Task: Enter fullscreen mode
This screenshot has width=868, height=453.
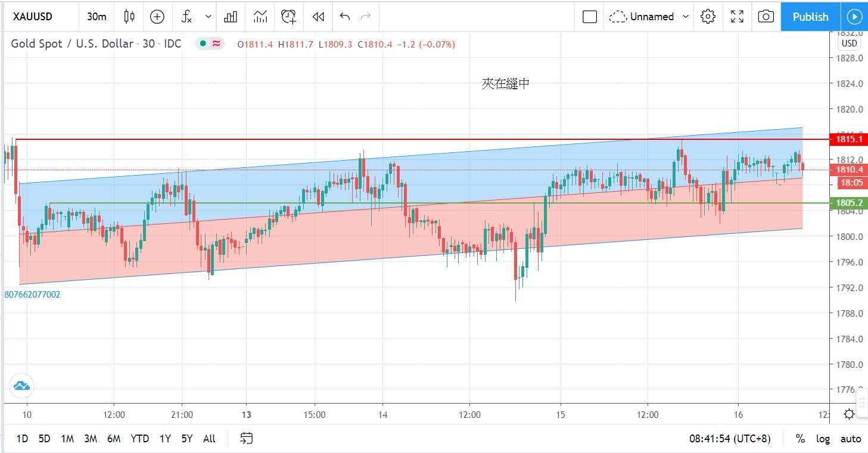Action: pos(737,17)
